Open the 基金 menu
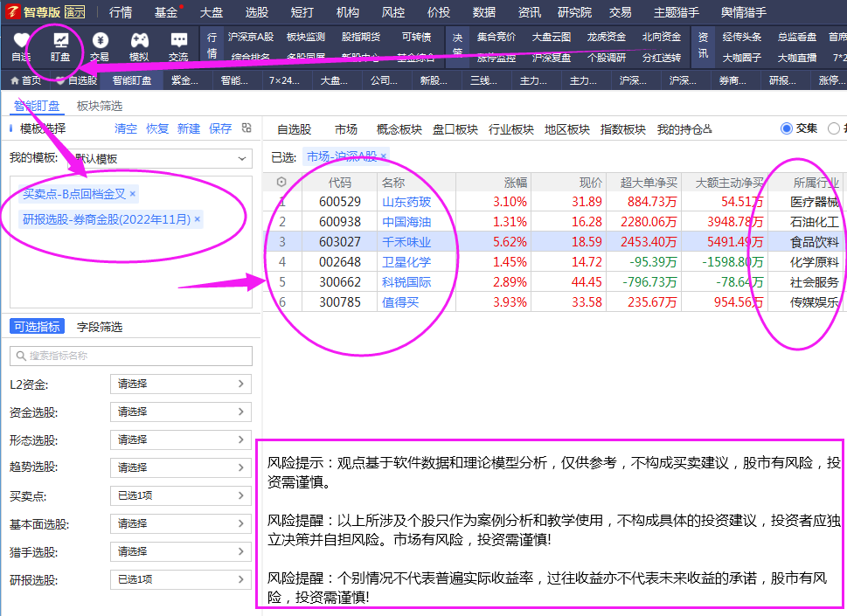Screen dimensions: 847x616 tap(166, 12)
